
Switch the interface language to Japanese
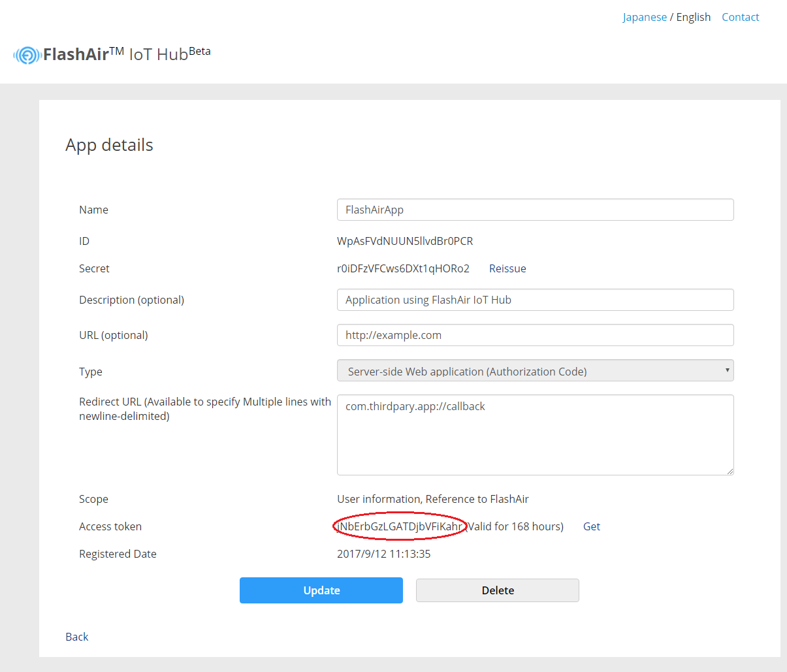[x=645, y=16]
